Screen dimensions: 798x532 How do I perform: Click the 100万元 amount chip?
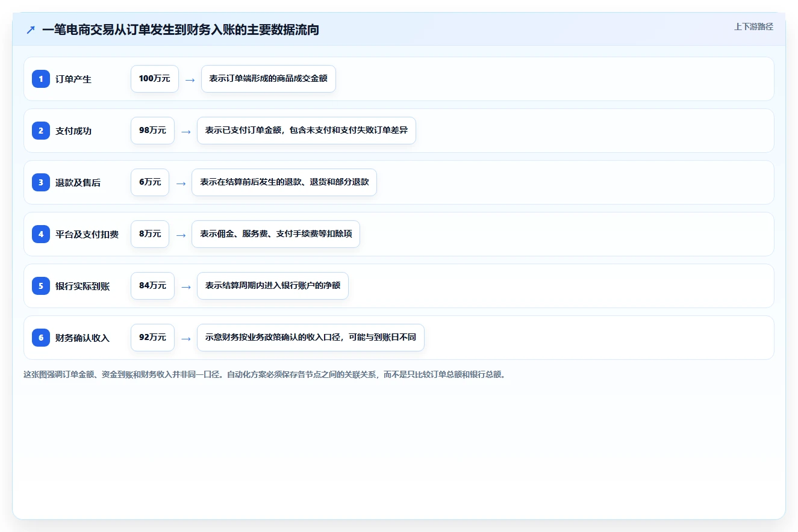coord(155,79)
